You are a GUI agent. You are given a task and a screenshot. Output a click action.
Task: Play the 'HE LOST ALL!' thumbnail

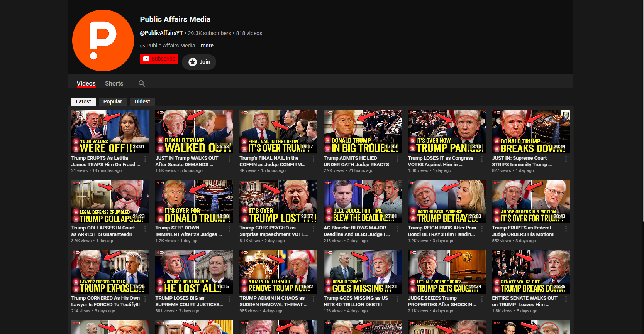(194, 272)
